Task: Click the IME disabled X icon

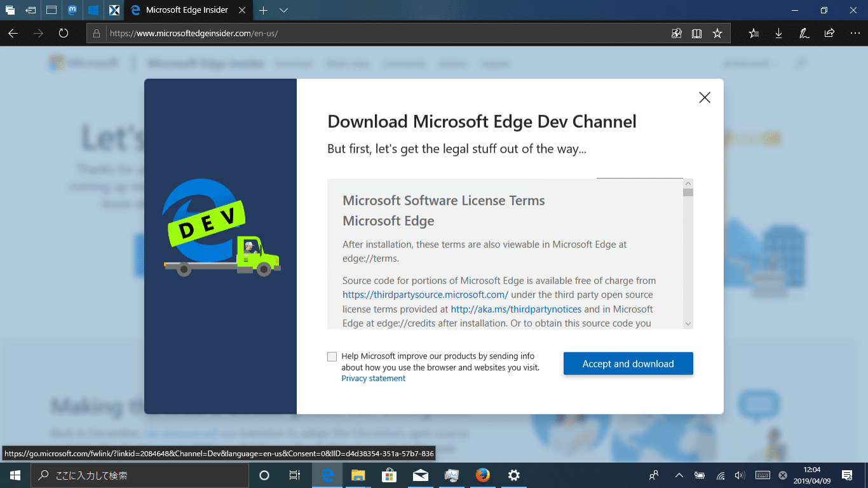Action: coord(783,475)
